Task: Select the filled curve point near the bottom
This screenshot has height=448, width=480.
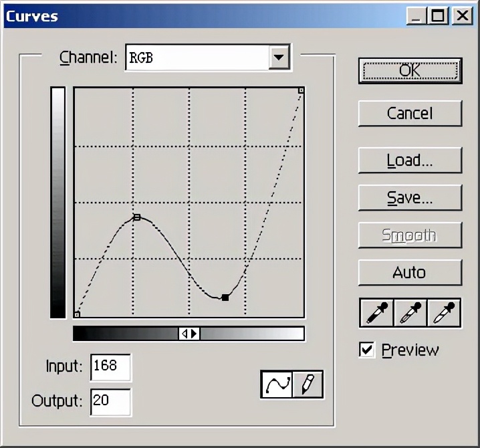Action: [225, 298]
